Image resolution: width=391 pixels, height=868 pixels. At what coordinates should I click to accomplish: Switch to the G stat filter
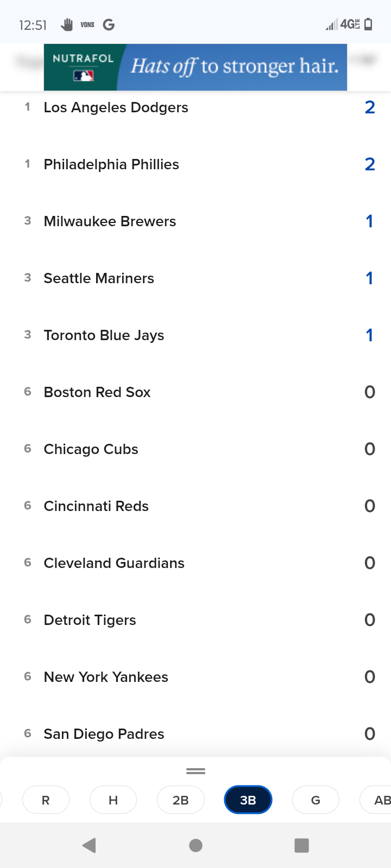316,800
